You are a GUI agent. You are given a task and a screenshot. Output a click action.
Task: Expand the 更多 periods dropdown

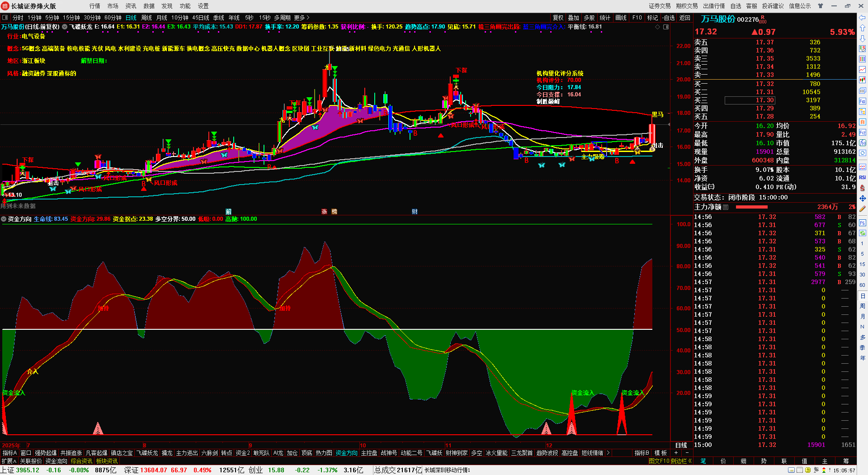302,18
